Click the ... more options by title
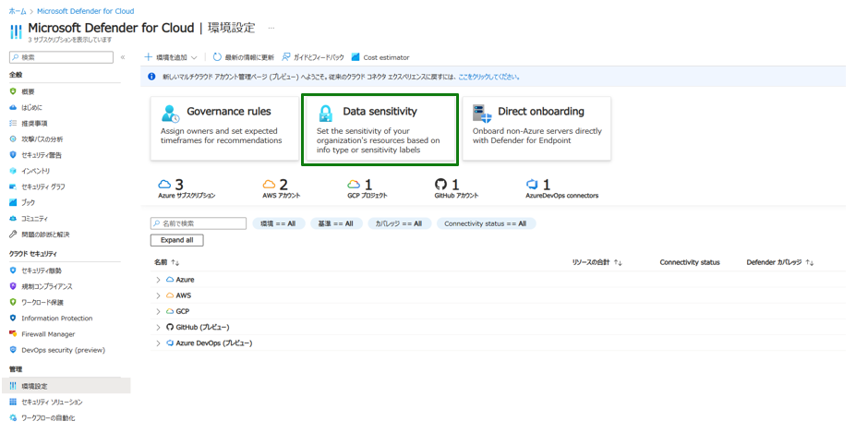The image size is (868, 433). point(271,28)
